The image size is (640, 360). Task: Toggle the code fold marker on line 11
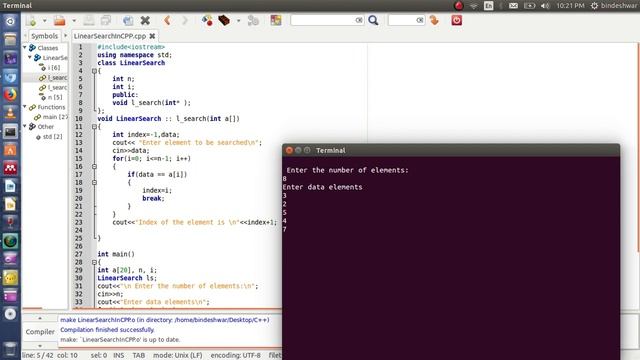[94, 127]
